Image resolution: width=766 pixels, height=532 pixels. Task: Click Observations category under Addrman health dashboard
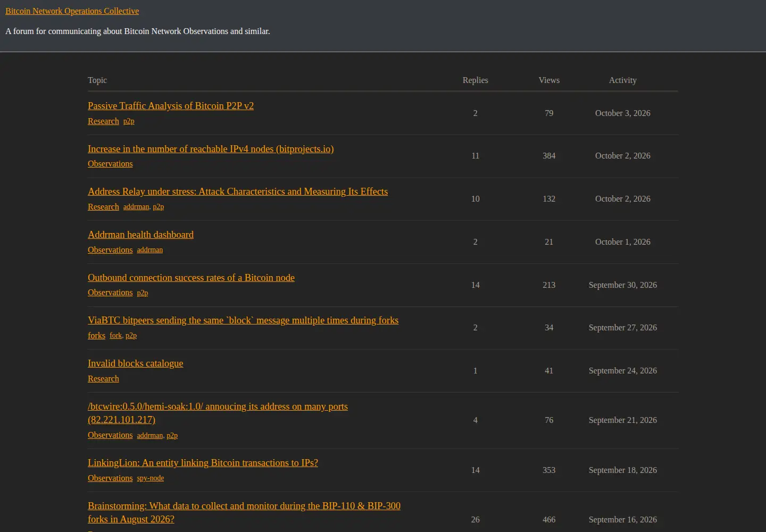(110, 250)
